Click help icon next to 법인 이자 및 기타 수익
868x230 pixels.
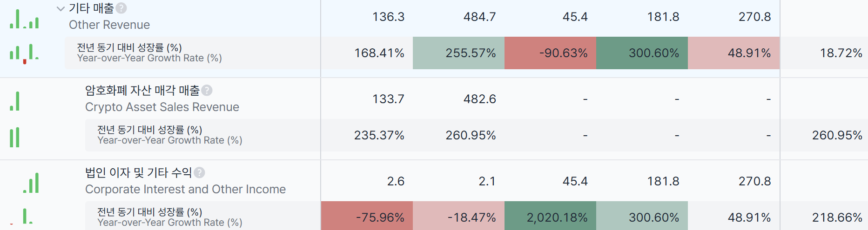(x=199, y=172)
